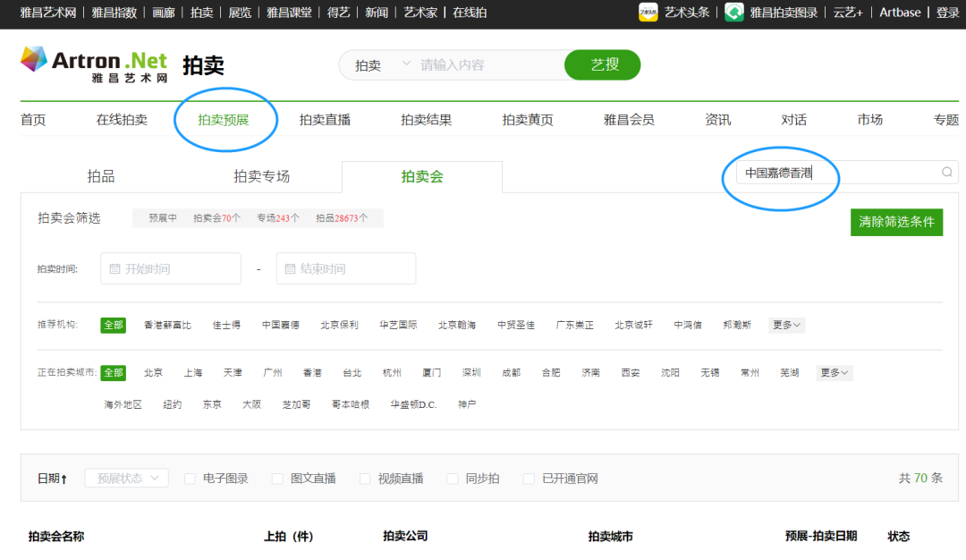
Task: Open Artbase link in top bar
Action: click(900, 13)
